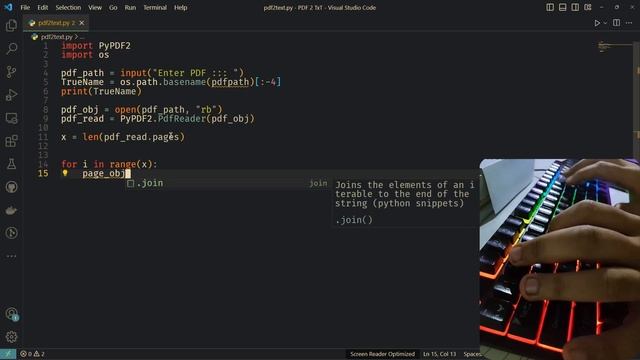Viewport: 640px width, 360px height.
Task: Open the Terminal menu
Action: click(155, 7)
